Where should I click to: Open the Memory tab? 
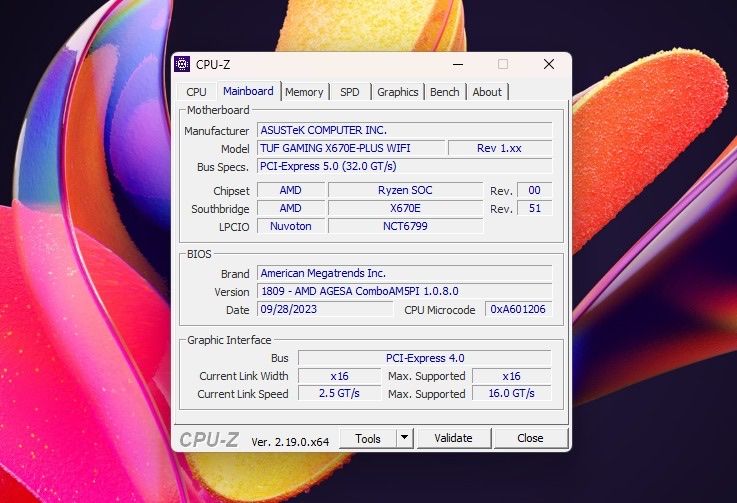[x=304, y=92]
